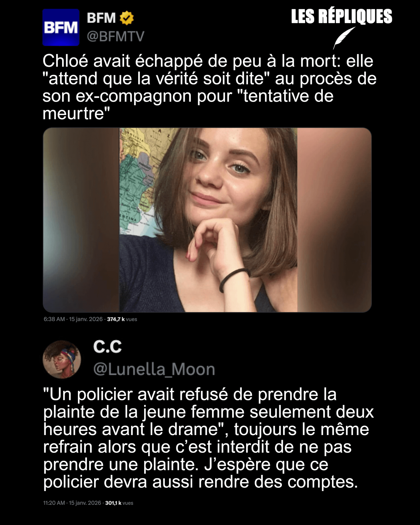This screenshot has height=525, width=420.
Task: Open the @Lunella_Moon handle
Action: (x=154, y=369)
